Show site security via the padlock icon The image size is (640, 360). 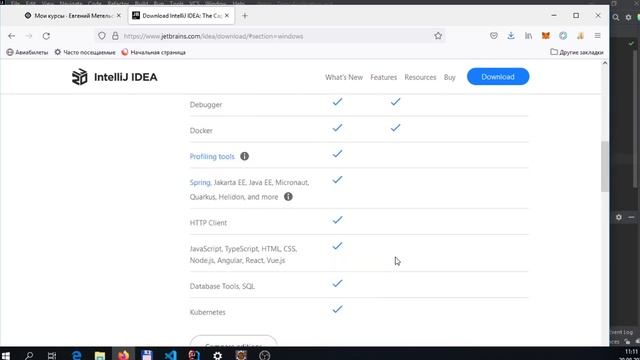pyautogui.click(x=115, y=36)
